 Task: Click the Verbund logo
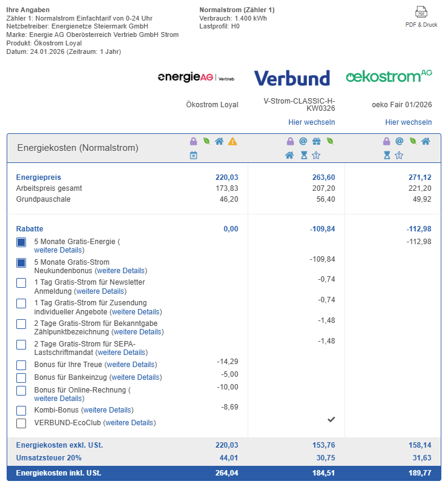(292, 78)
